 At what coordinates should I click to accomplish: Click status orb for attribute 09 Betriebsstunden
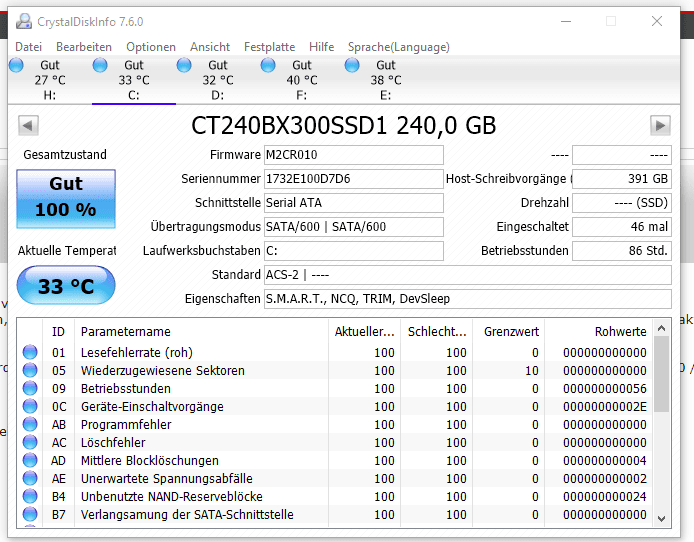coord(30,388)
